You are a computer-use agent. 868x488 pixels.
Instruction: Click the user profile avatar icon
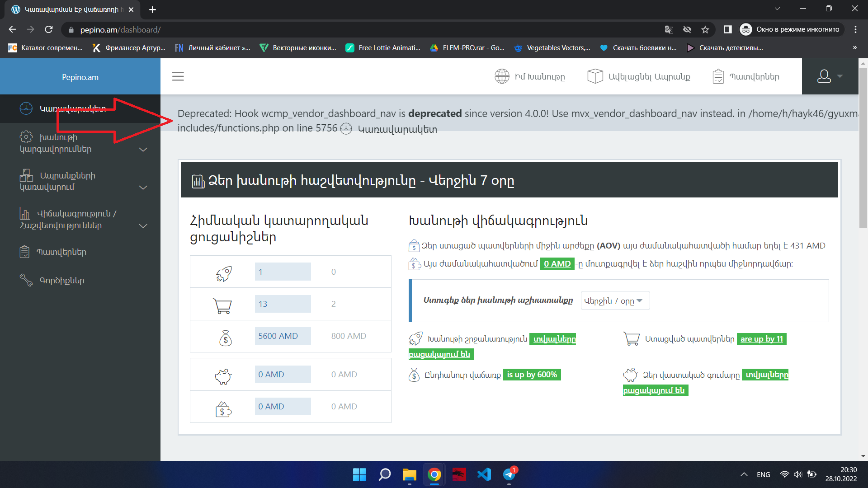tap(824, 76)
